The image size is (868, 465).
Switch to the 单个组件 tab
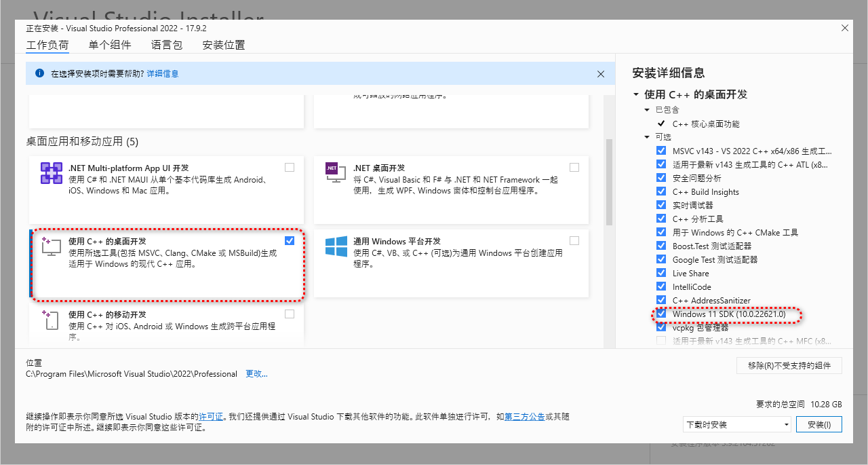(109, 44)
